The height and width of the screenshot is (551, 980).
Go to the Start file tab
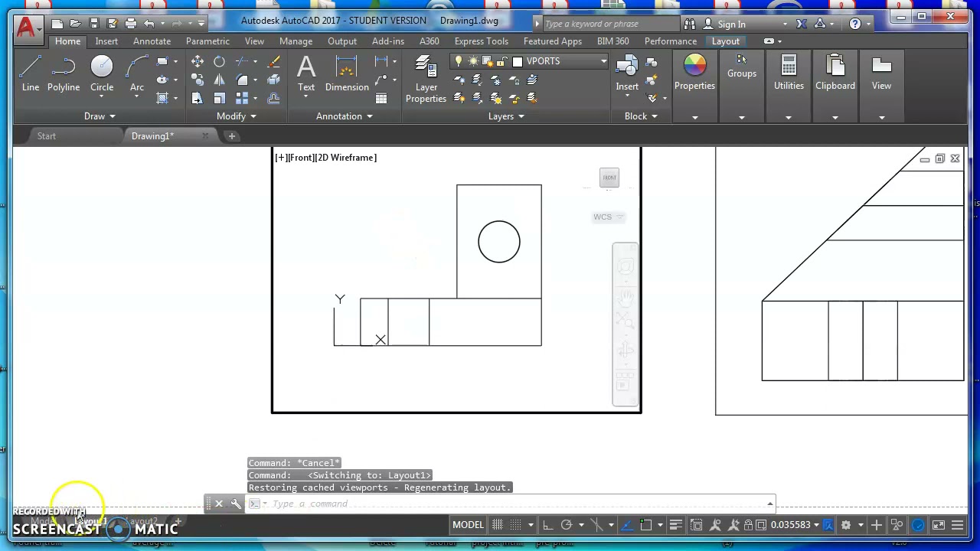pos(47,136)
